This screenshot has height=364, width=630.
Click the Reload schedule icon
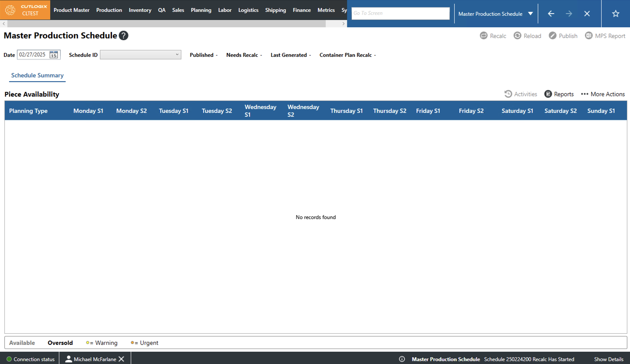click(x=517, y=36)
